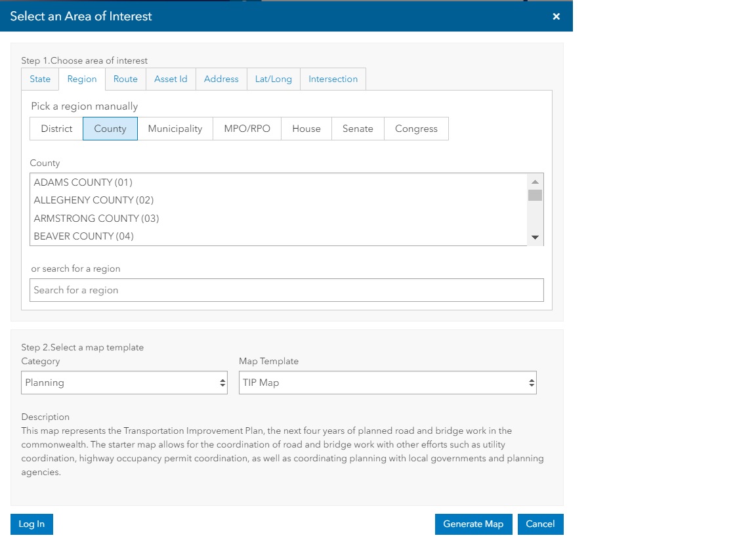
Task: Expand the Map Template dropdown
Action: click(x=387, y=383)
